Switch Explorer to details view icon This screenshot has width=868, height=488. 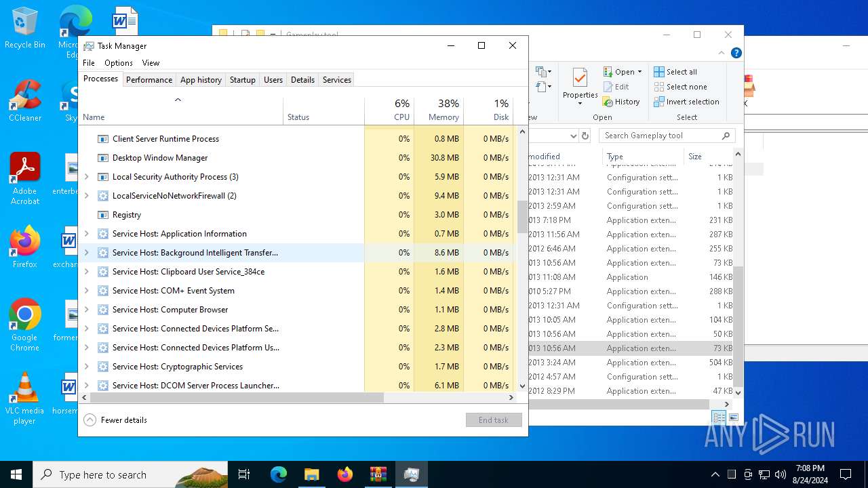tap(719, 418)
